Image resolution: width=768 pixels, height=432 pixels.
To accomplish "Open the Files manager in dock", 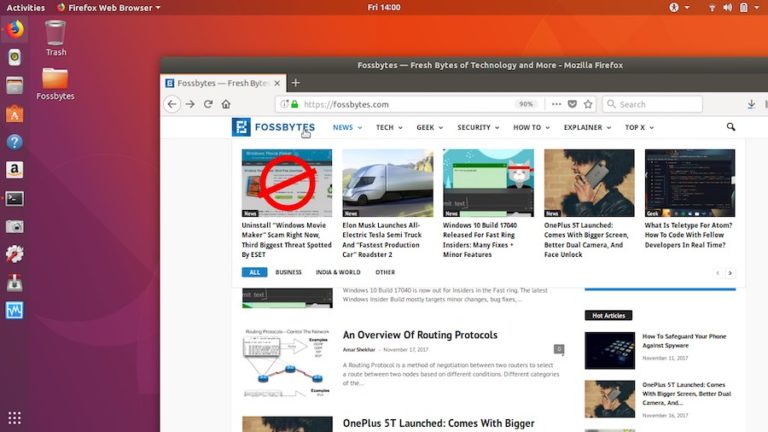I will coord(15,86).
